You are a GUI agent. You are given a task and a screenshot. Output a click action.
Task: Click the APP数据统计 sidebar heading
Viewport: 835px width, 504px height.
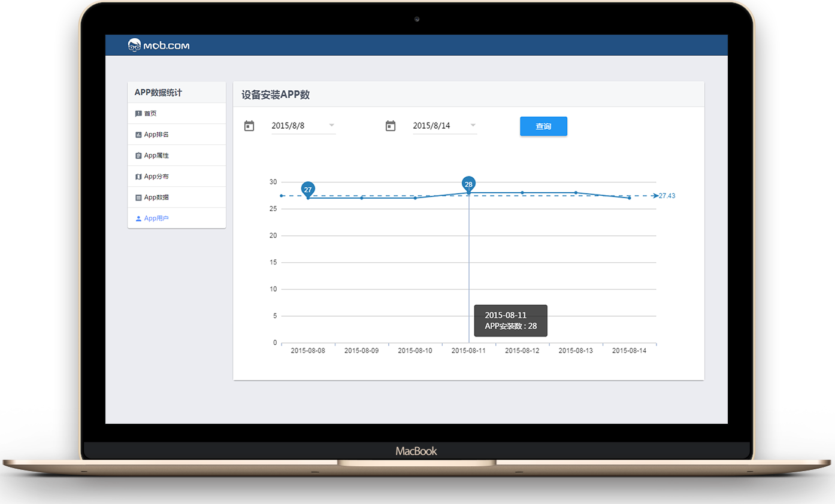(x=158, y=93)
